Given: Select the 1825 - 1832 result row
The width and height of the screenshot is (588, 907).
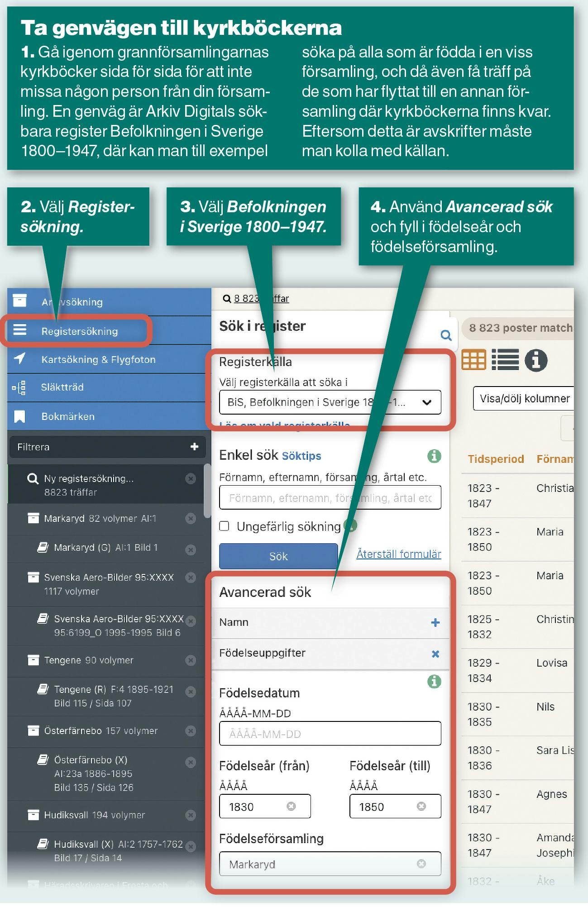Looking at the screenshot, I should coord(518,627).
